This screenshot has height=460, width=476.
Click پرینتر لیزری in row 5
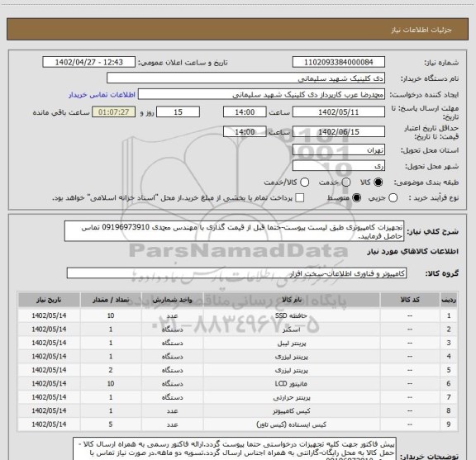[292, 370]
